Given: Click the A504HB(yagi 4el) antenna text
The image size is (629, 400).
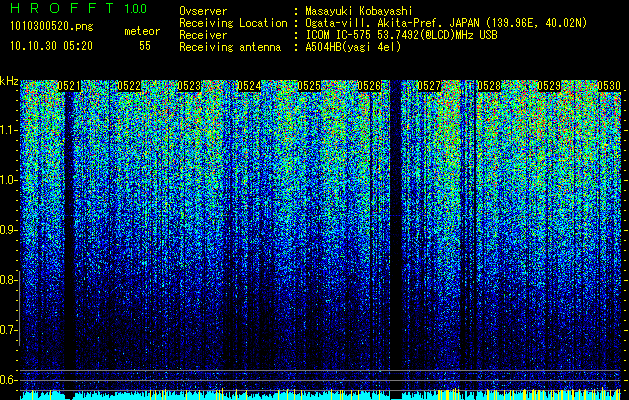Looking at the screenshot, I should (x=353, y=47).
